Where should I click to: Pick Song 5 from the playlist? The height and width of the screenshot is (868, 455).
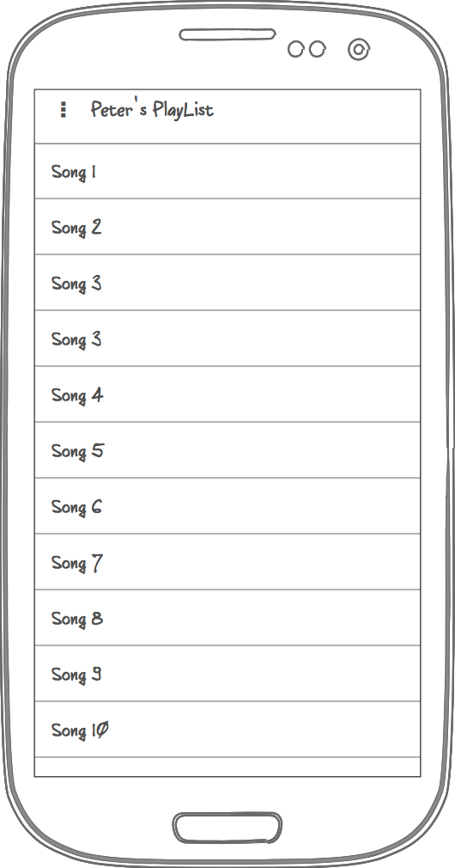click(227, 450)
